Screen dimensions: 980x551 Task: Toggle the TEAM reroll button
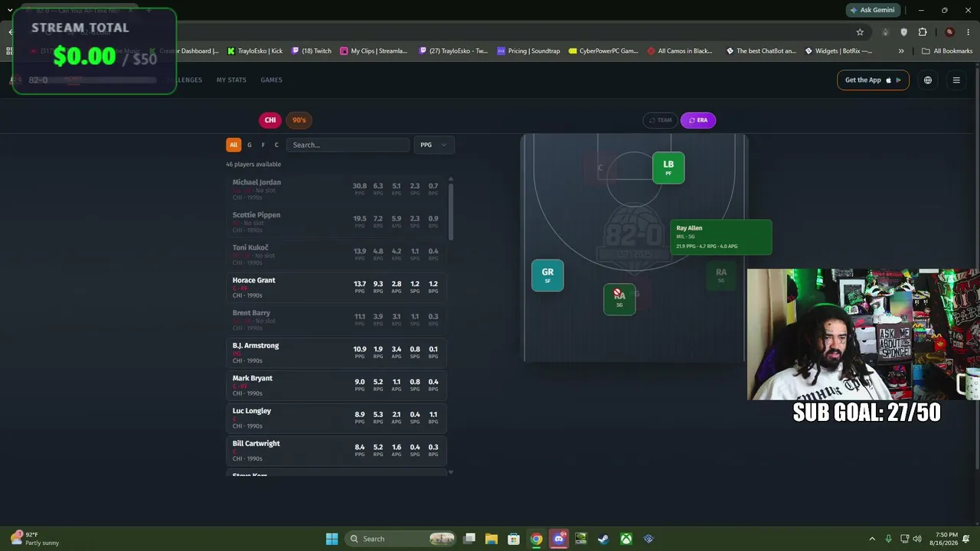[x=660, y=120]
